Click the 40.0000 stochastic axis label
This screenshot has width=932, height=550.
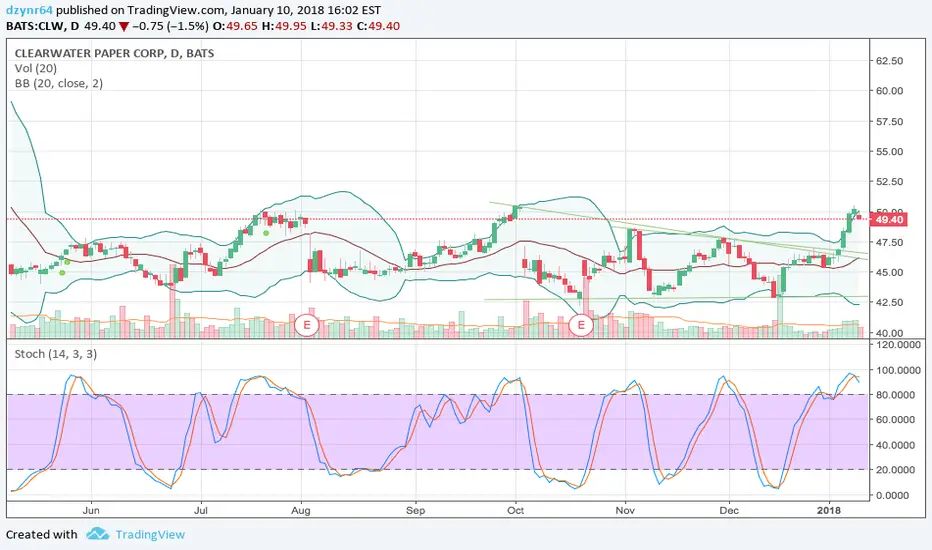pyautogui.click(x=895, y=445)
